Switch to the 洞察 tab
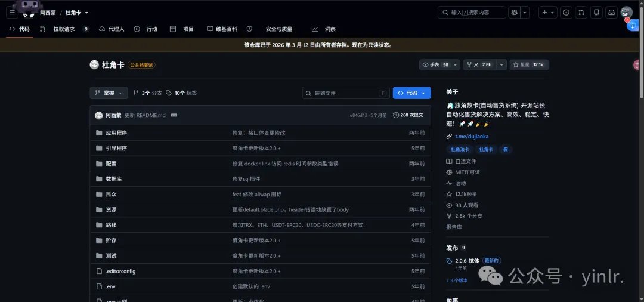644x302 pixels. pyautogui.click(x=324, y=29)
